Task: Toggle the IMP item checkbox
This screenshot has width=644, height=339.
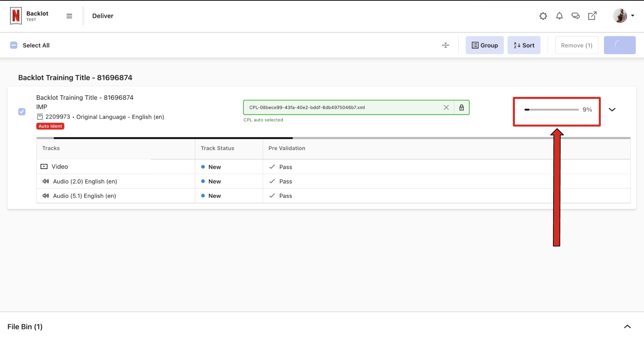Action: pyautogui.click(x=22, y=111)
